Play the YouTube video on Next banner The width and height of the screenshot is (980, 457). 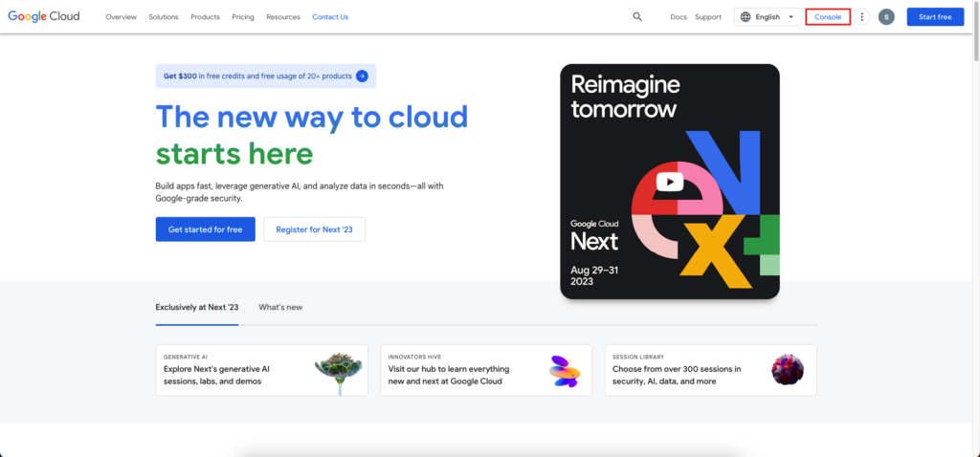tap(669, 182)
